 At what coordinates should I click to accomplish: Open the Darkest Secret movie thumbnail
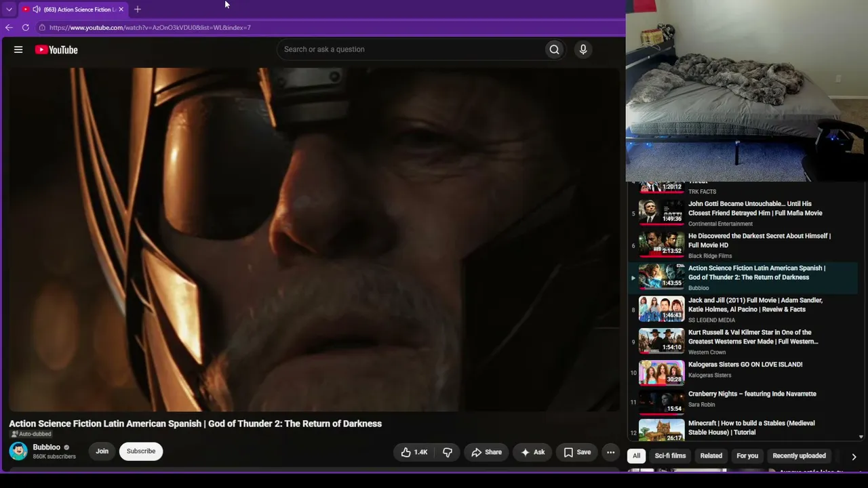pyautogui.click(x=661, y=244)
